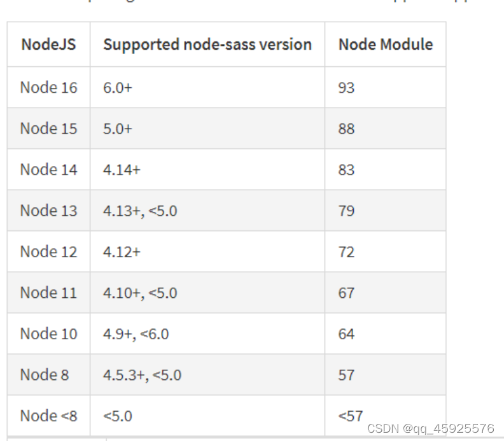Select the Node 10 cell
The width and height of the screenshot is (504, 441).
pyautogui.click(x=48, y=333)
